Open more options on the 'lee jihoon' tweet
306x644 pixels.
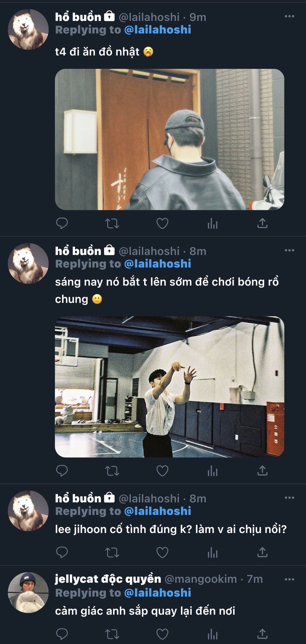click(x=289, y=498)
